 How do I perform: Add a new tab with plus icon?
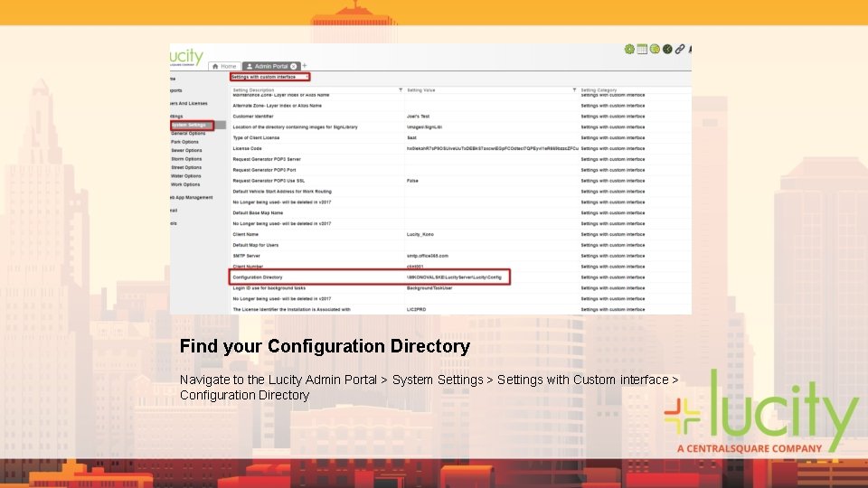(x=305, y=66)
